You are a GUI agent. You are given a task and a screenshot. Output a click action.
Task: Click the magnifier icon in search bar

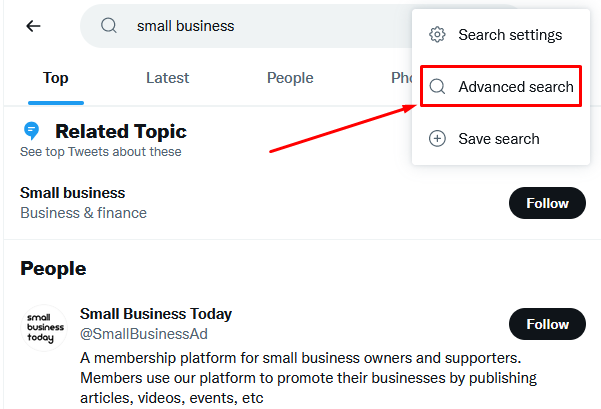tap(109, 26)
